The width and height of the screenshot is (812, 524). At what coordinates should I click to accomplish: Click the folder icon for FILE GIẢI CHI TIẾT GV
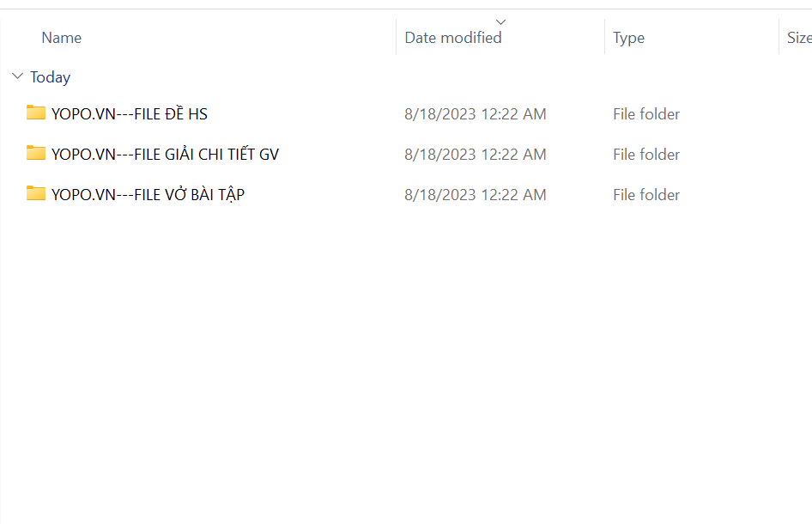click(35, 153)
